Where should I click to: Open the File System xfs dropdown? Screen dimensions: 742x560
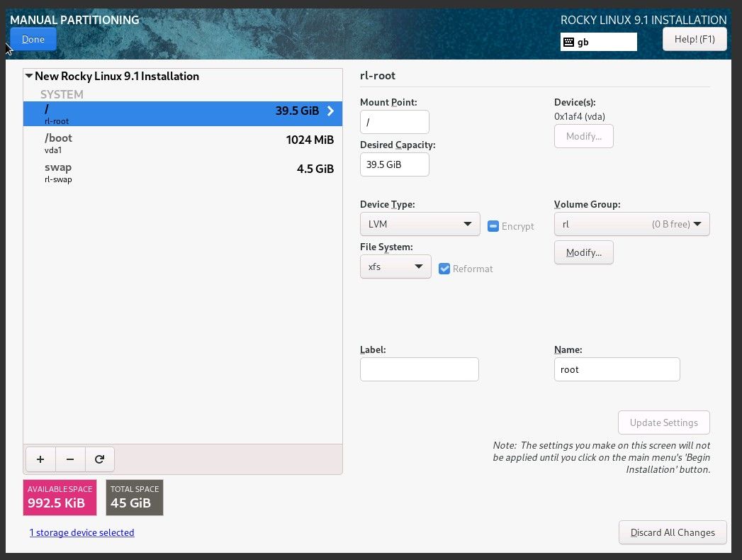395,267
